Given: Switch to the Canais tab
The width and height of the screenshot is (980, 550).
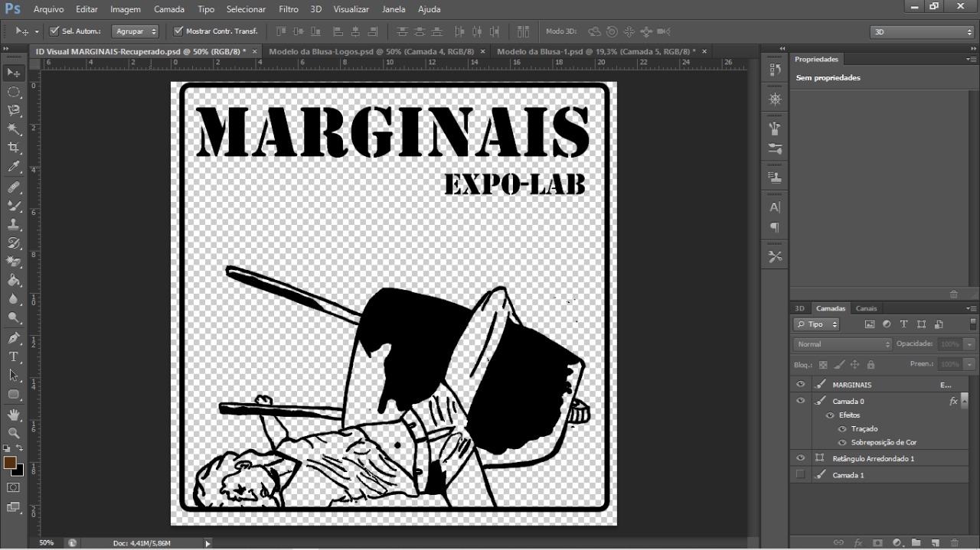Looking at the screenshot, I should 866,308.
